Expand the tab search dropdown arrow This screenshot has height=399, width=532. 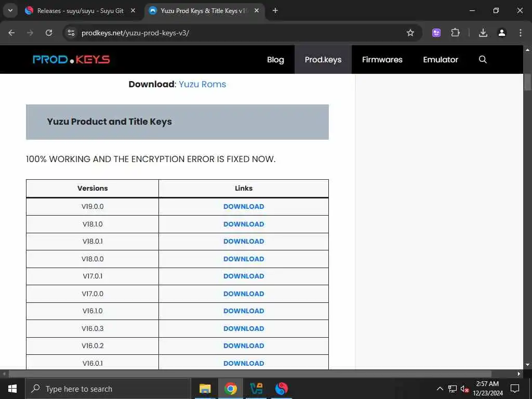pyautogui.click(x=10, y=10)
